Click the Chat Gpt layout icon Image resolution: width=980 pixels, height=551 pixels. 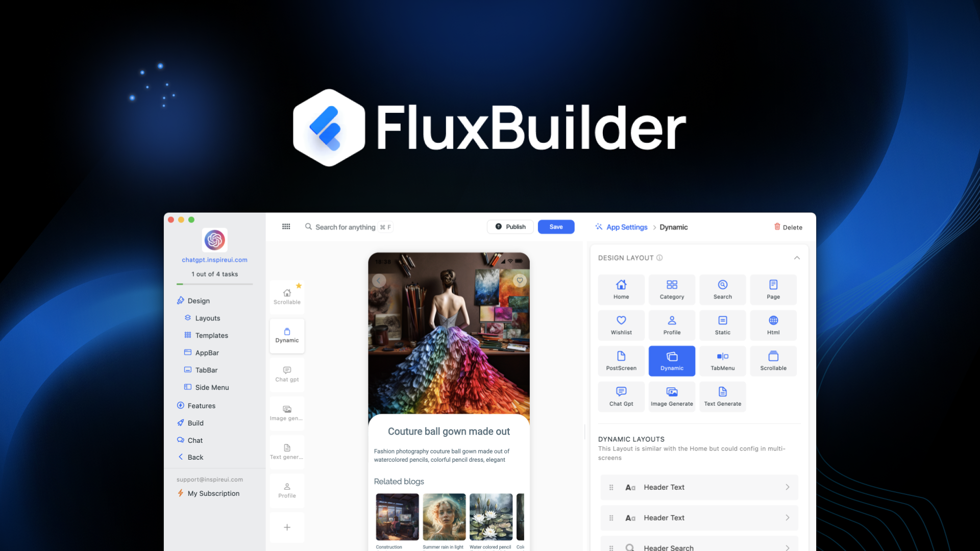[x=620, y=395]
